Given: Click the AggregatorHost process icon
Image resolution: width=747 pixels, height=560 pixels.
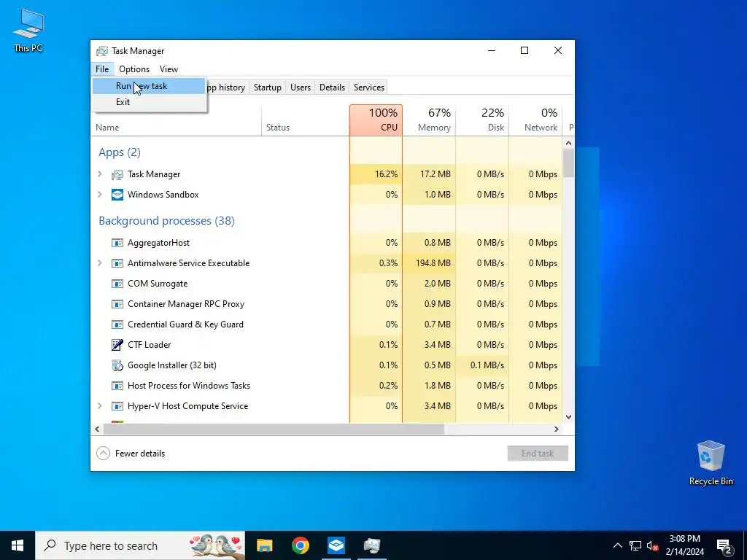Looking at the screenshot, I should click(117, 243).
